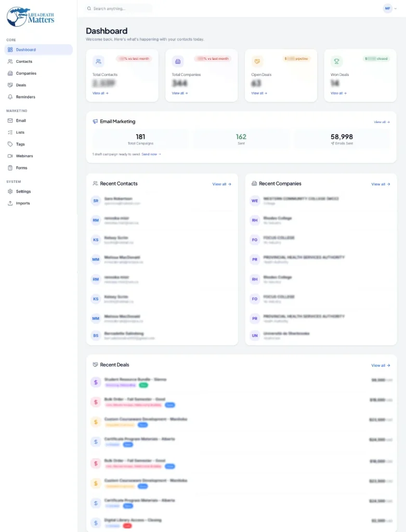The width and height of the screenshot is (406, 532).
Task: Click the 181 Total Campaigns stat
Action: click(140, 139)
